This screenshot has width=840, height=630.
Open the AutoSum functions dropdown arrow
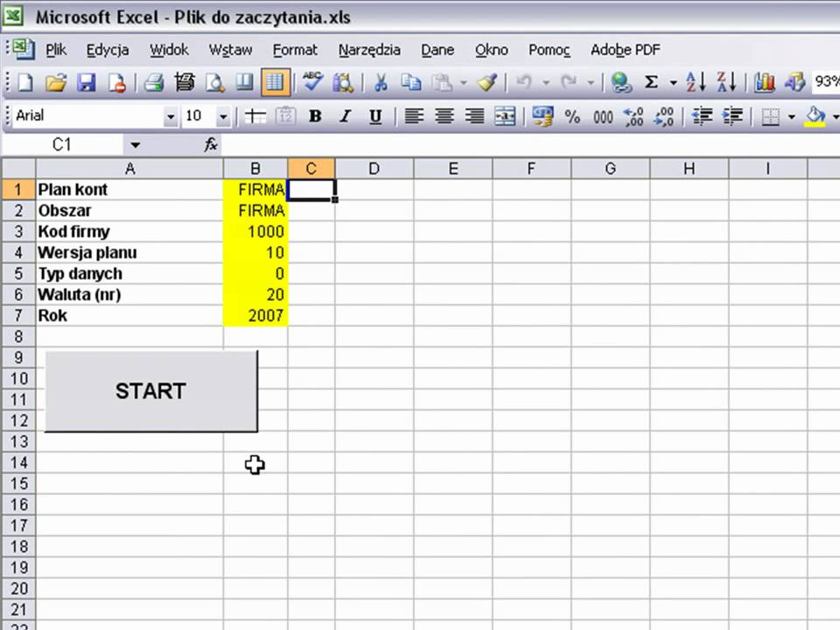[x=673, y=82]
